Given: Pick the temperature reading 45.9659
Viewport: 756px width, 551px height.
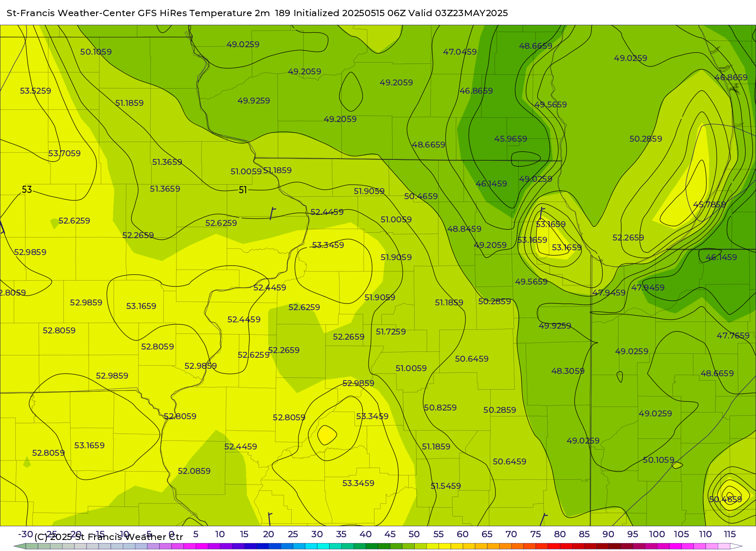Looking at the screenshot, I should point(510,139).
